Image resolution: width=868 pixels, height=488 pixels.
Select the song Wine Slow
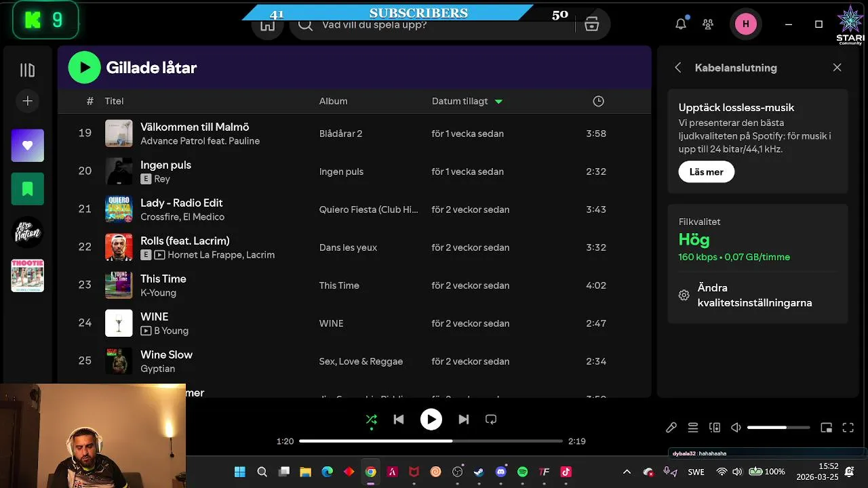click(166, 354)
